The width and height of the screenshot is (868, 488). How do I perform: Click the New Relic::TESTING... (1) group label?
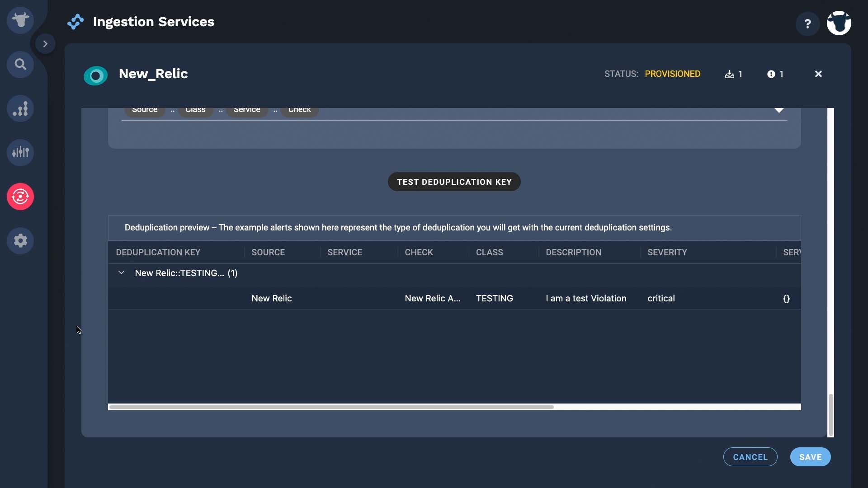pyautogui.click(x=186, y=273)
